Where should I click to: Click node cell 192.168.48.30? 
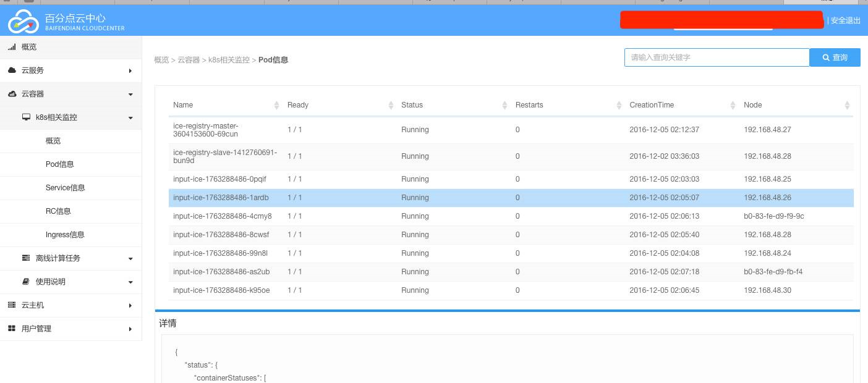(x=767, y=290)
